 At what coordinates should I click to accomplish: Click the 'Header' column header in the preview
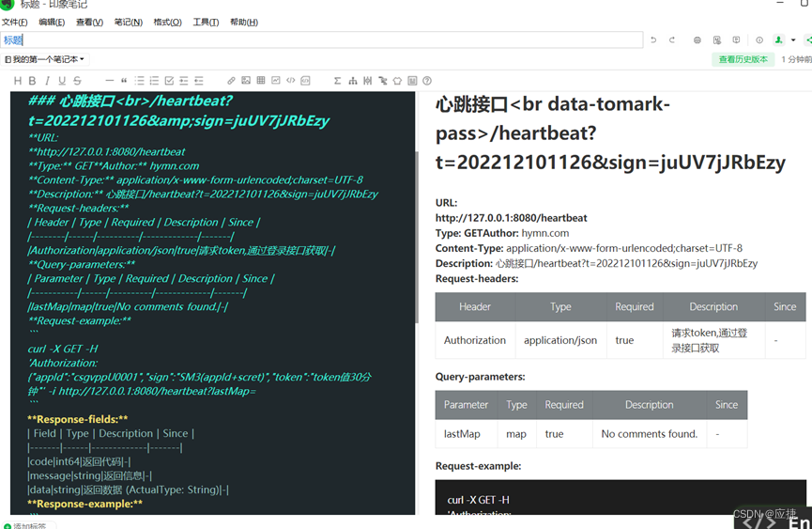475,306
